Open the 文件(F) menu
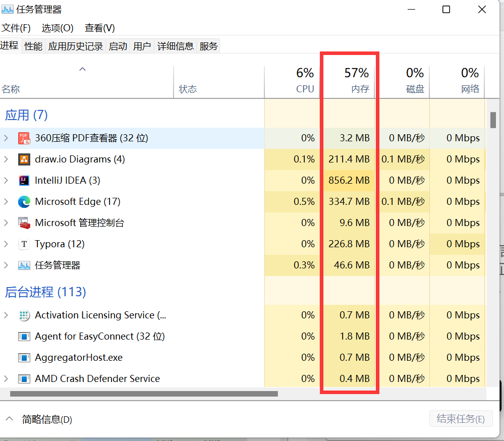Image resolution: width=504 pixels, height=441 pixels. [16, 28]
